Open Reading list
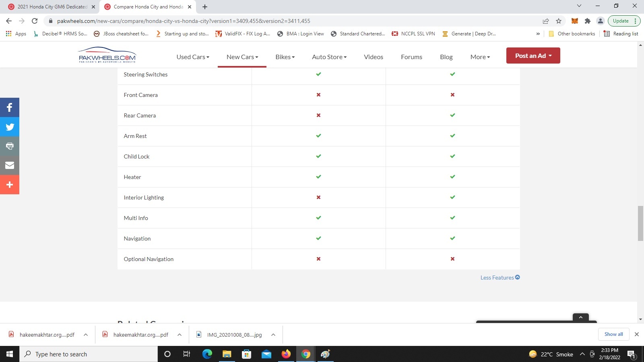Screen dimensions: 644x362 click(621, 34)
